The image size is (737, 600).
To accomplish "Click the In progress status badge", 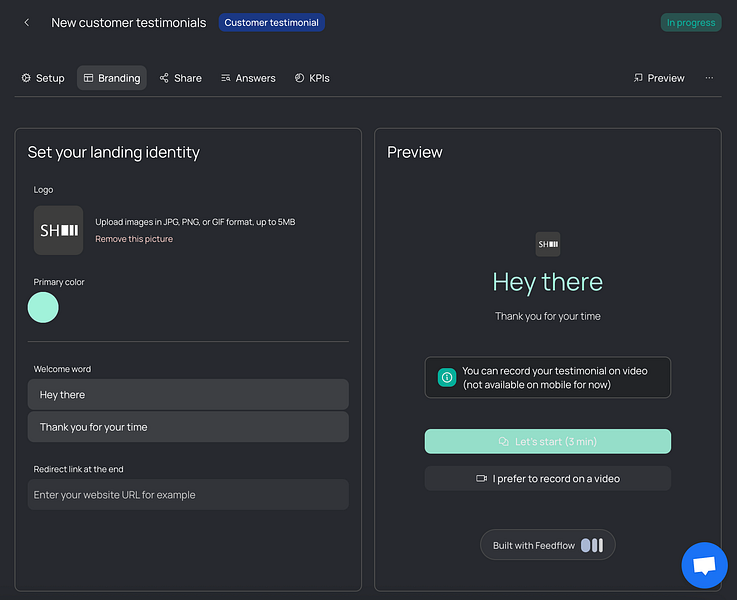I will (x=691, y=23).
